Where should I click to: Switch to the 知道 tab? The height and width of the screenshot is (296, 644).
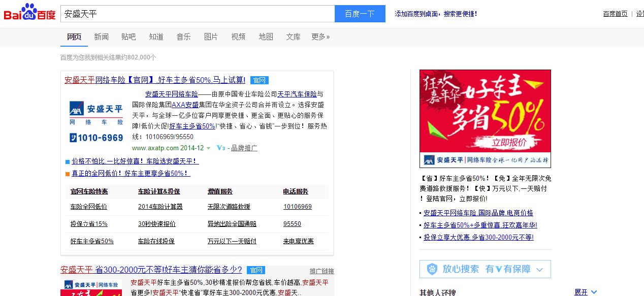click(x=156, y=37)
